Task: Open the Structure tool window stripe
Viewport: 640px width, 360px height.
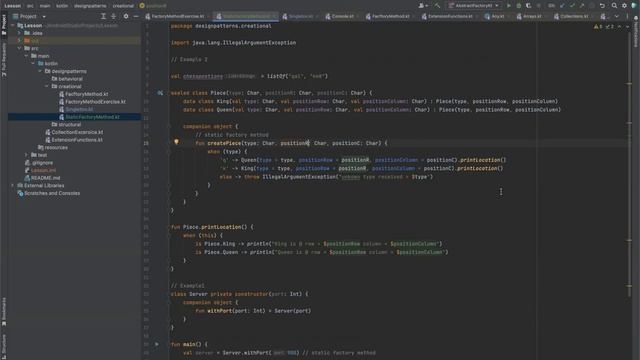Action: pos(4,346)
